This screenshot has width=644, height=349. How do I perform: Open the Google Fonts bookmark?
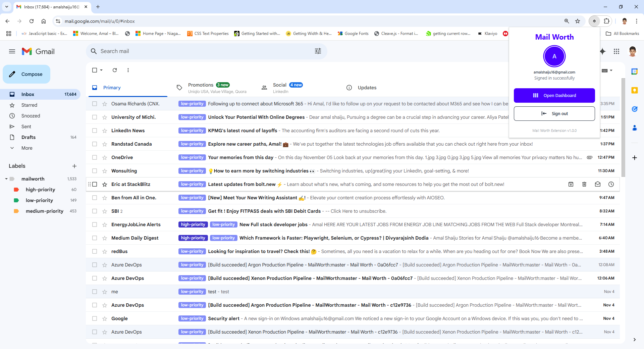(353, 34)
